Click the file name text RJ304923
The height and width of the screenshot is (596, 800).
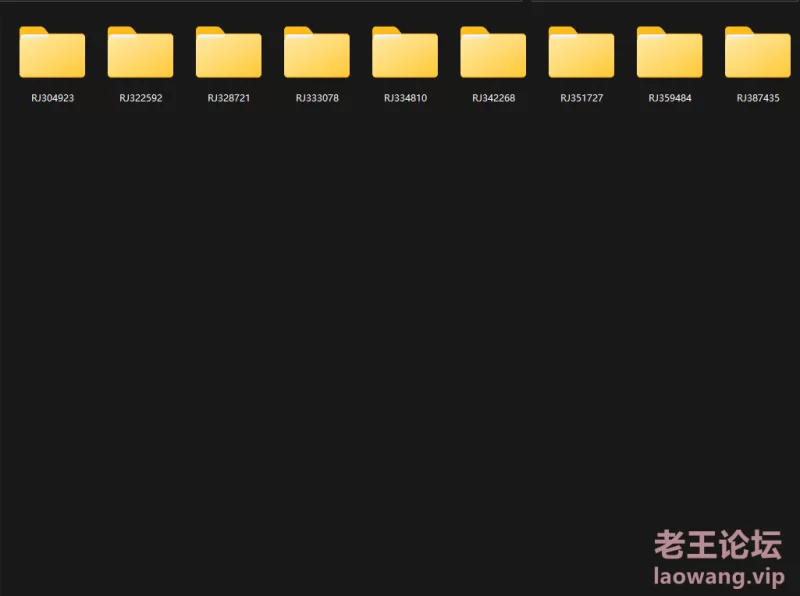[53, 98]
